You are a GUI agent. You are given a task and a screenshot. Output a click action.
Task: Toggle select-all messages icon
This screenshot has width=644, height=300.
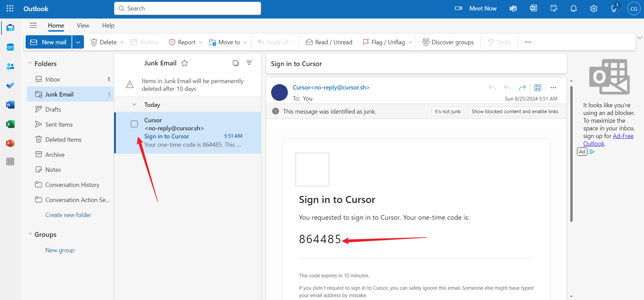tap(235, 63)
